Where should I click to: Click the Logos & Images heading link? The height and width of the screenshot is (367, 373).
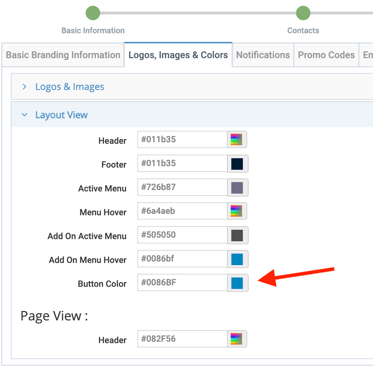pos(70,87)
